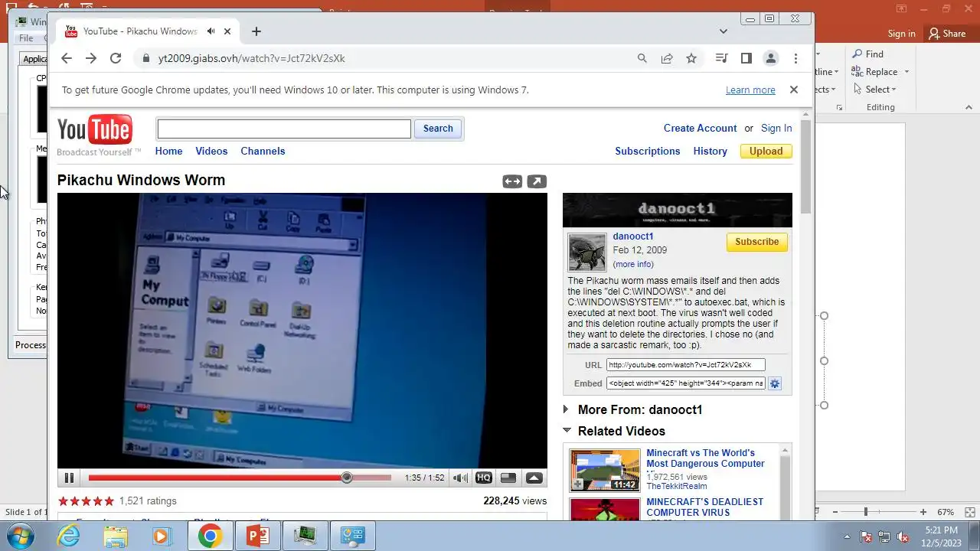
Task: Mute the tab audio speaker icon
Action: (x=211, y=31)
